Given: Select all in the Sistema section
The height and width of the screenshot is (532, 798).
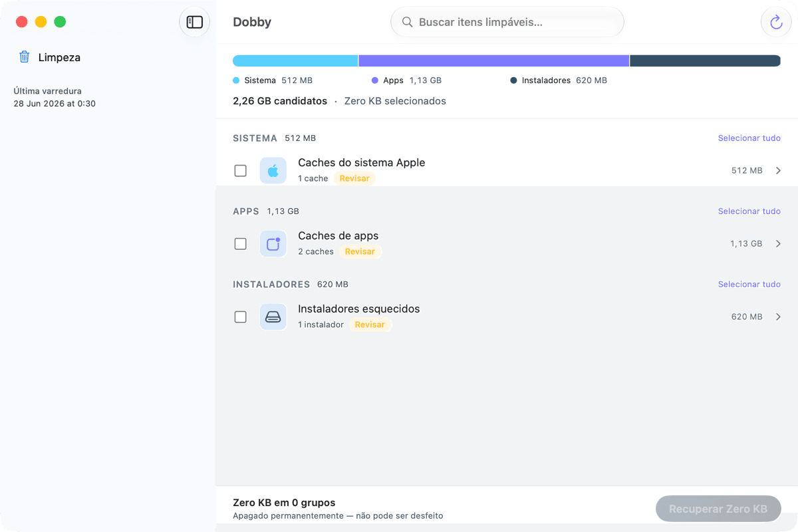Looking at the screenshot, I should pos(749,138).
